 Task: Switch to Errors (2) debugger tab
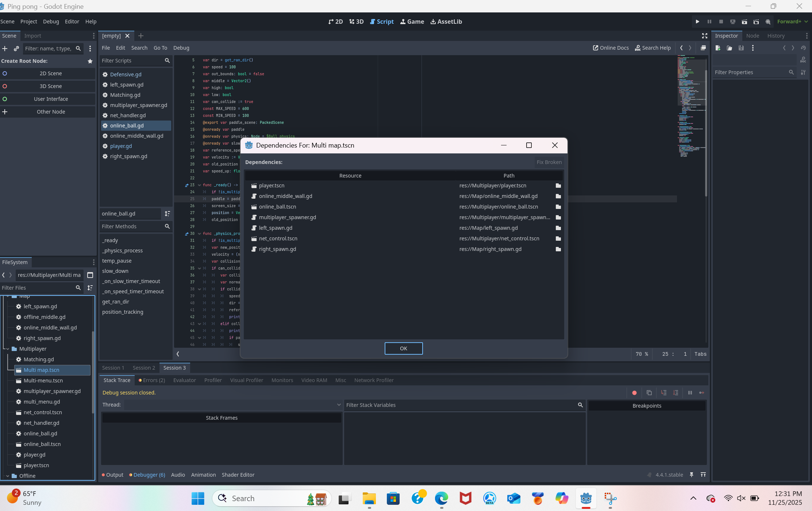click(x=152, y=380)
